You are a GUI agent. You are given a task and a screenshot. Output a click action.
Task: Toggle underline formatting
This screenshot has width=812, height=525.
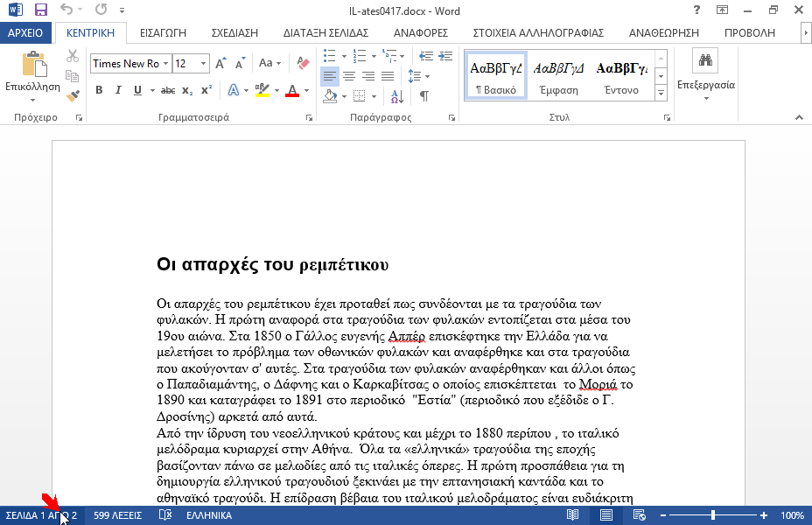[x=137, y=91]
